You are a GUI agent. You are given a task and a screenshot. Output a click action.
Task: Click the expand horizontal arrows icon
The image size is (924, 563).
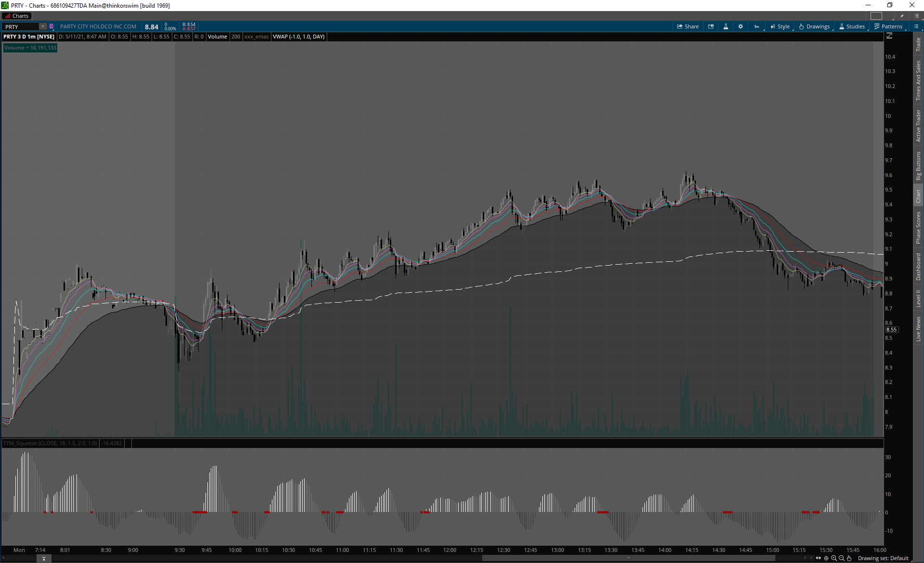(x=819, y=558)
